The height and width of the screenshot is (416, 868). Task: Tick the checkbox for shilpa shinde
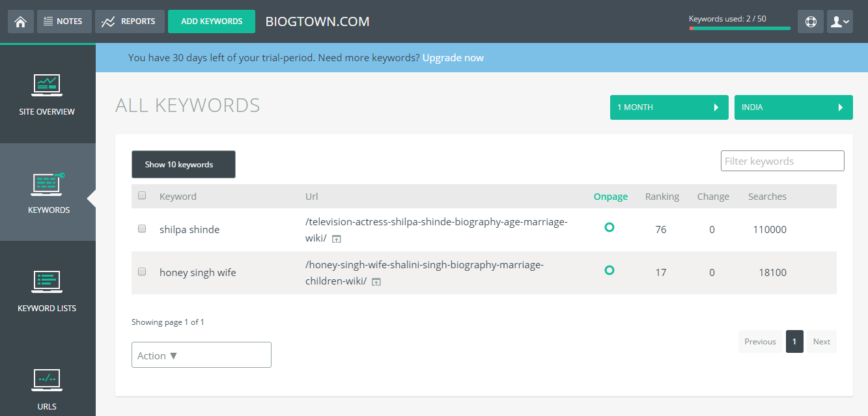click(x=142, y=229)
